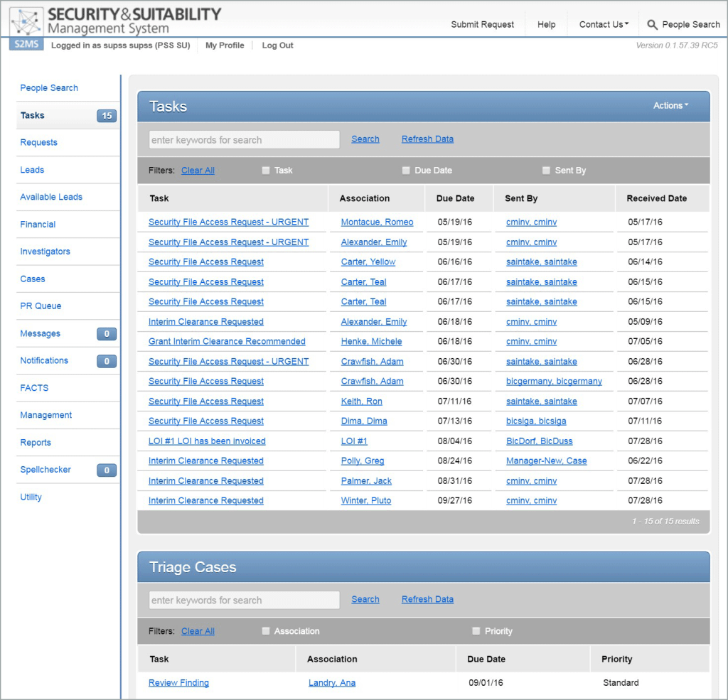
Task: Click the Spellchecker count badge
Action: coord(107,470)
